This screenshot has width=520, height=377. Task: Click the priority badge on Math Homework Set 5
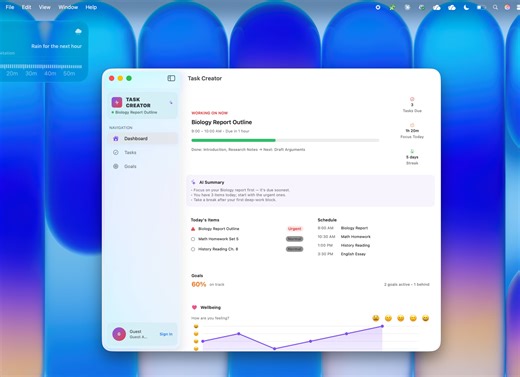pyautogui.click(x=295, y=239)
